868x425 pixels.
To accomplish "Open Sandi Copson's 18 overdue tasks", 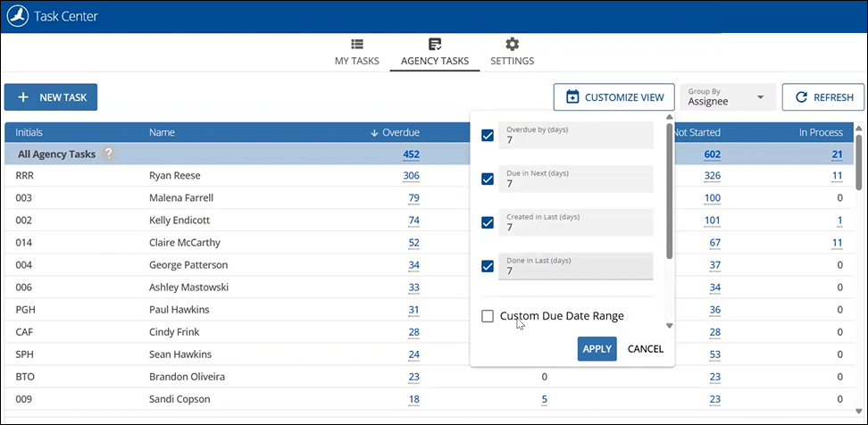I will pos(413,399).
